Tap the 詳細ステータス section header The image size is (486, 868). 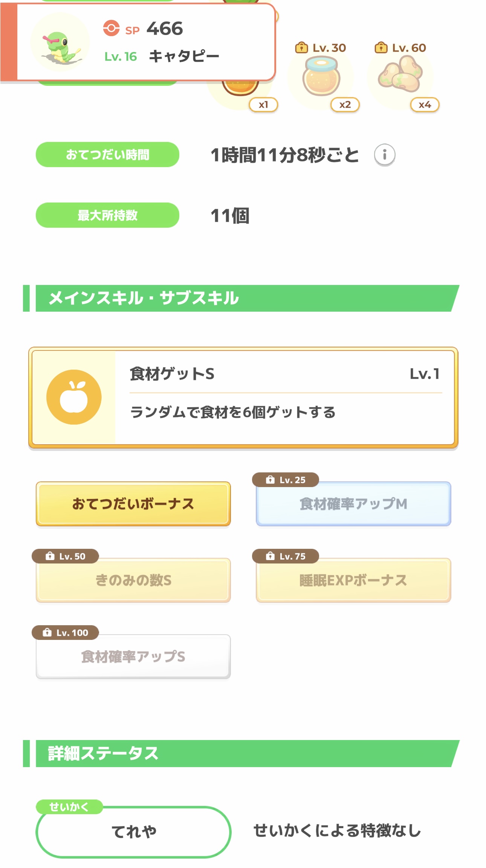pyautogui.click(x=241, y=754)
